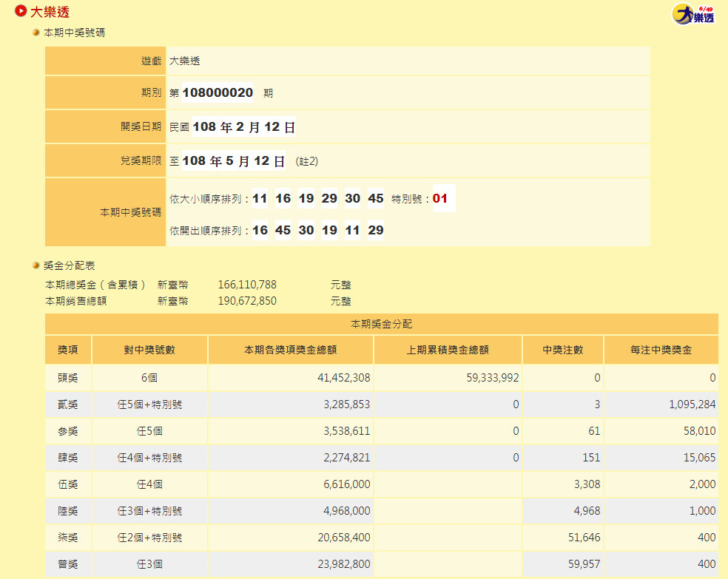Select the 貳獎 row label
This screenshot has width=728, height=579.
pos(68,404)
